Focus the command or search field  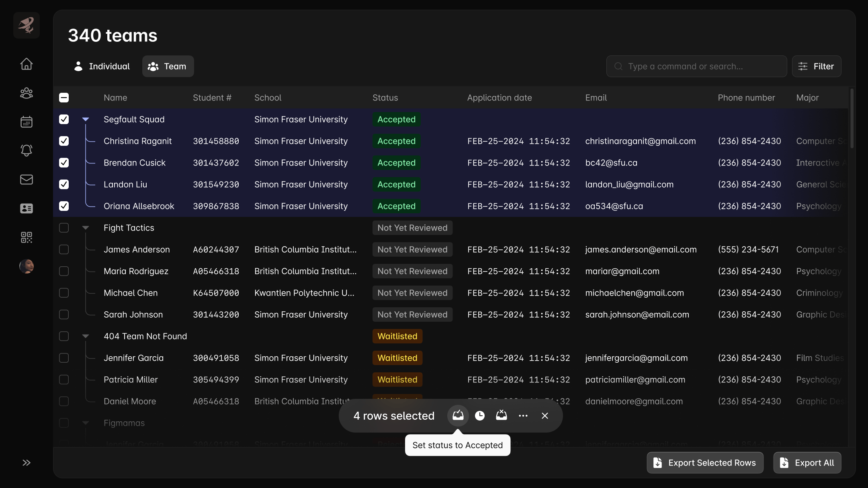pos(697,66)
